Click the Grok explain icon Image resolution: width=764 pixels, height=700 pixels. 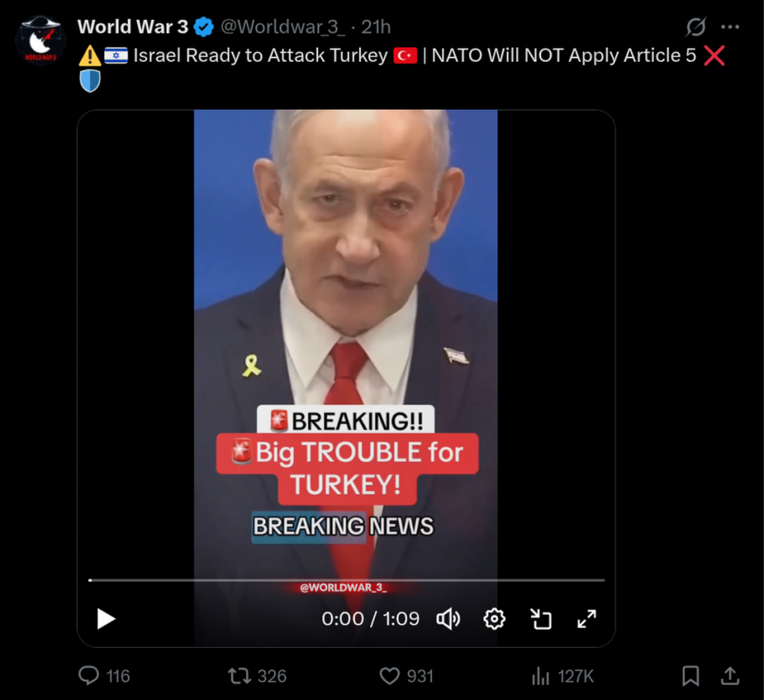[x=696, y=27]
